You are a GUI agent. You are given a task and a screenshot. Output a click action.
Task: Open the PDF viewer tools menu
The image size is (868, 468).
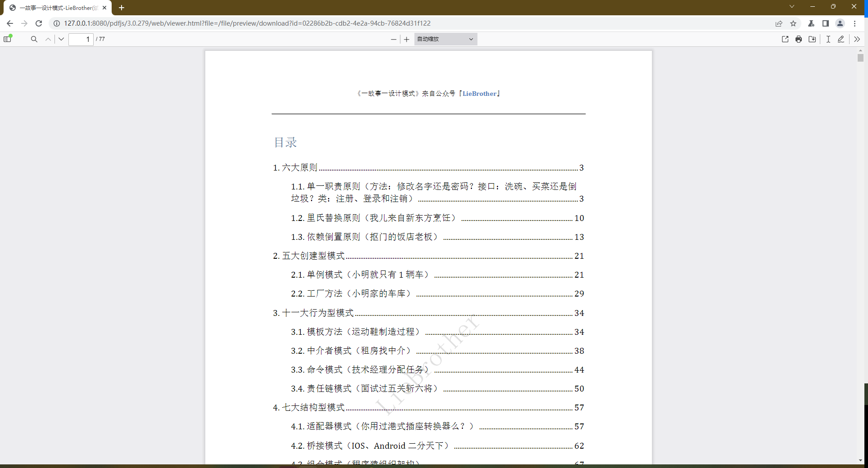tap(857, 39)
